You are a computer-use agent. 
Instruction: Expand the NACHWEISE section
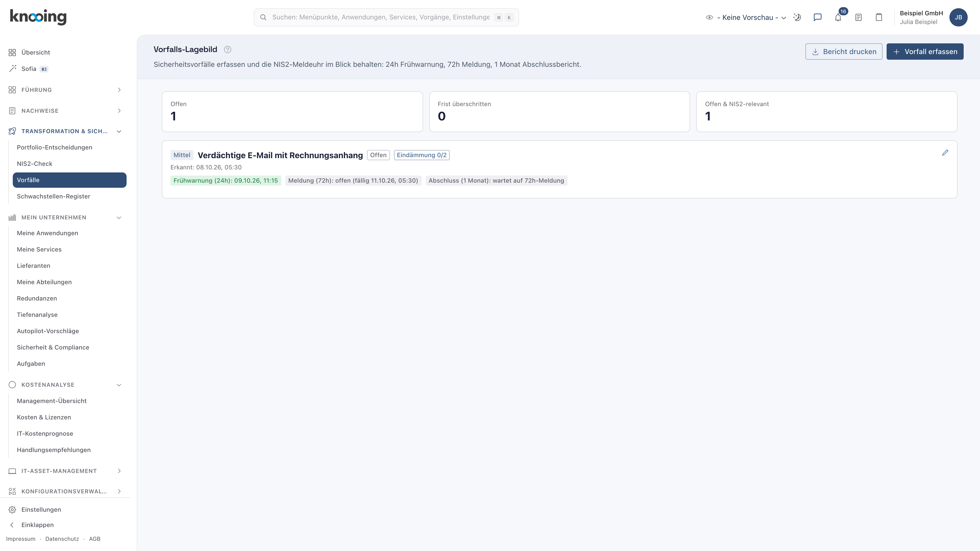point(65,111)
